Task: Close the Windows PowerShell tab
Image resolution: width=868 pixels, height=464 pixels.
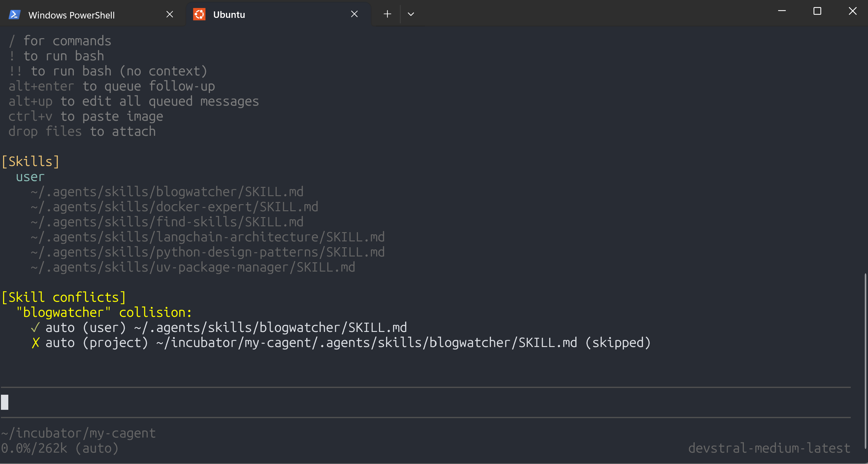Action: [x=170, y=14]
